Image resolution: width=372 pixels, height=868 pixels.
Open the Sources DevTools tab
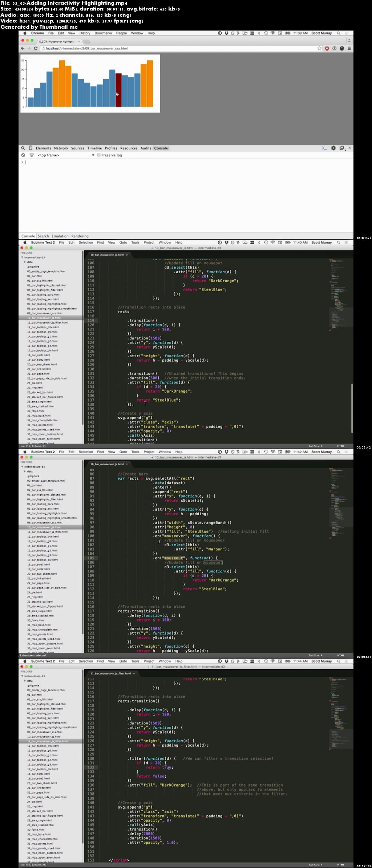click(x=77, y=148)
